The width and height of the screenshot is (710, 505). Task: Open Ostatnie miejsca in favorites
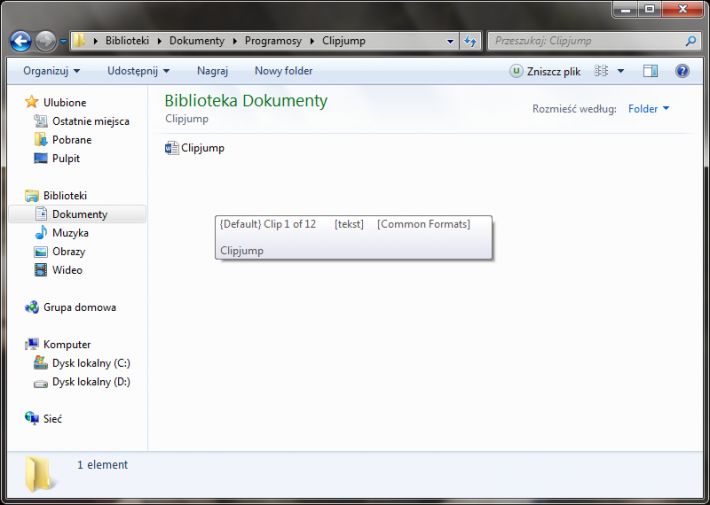click(91, 121)
